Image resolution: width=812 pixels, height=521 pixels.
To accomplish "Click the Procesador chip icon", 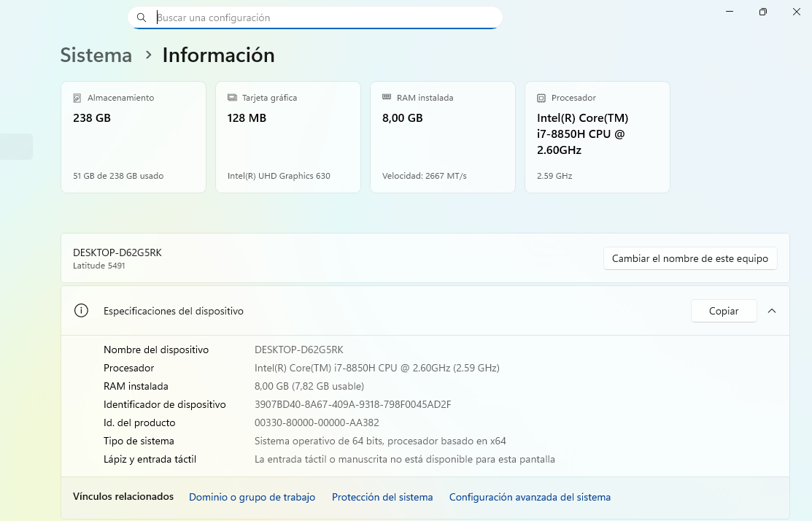I will point(541,97).
